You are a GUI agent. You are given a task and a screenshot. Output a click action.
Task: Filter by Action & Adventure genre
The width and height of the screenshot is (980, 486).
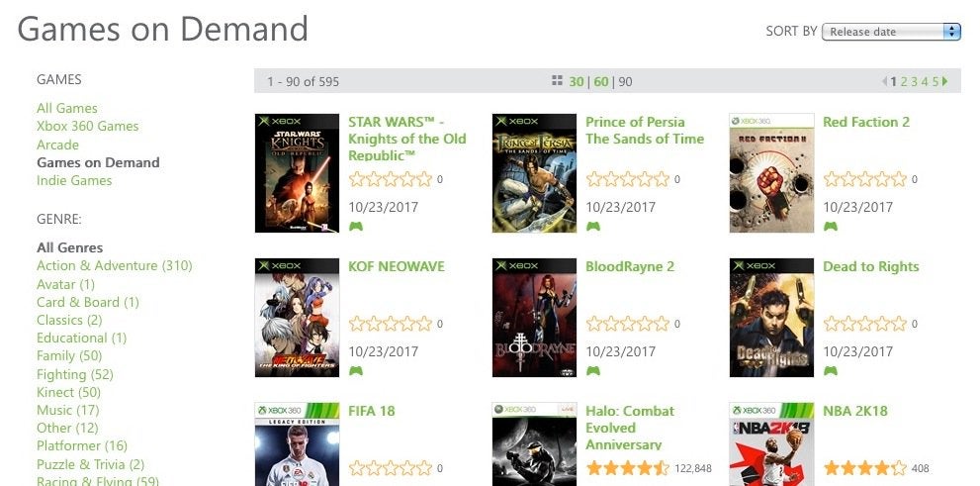click(115, 265)
